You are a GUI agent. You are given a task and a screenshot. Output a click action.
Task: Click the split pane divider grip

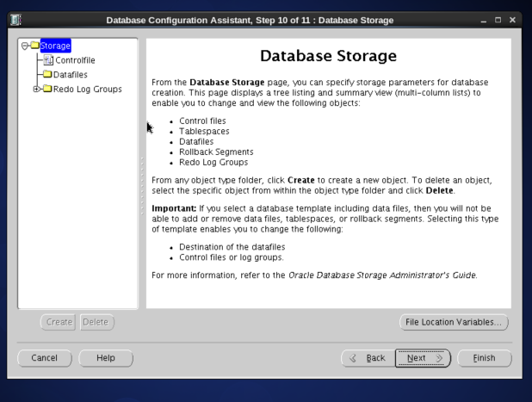coord(142,186)
